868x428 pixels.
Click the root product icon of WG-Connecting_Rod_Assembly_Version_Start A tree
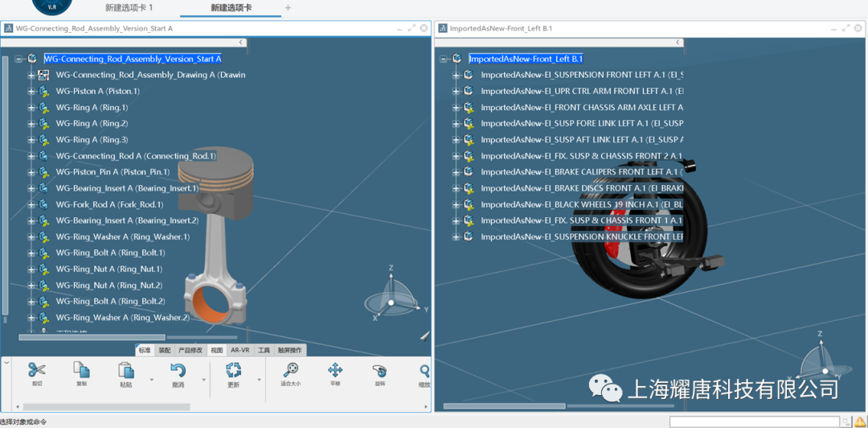click(32, 59)
